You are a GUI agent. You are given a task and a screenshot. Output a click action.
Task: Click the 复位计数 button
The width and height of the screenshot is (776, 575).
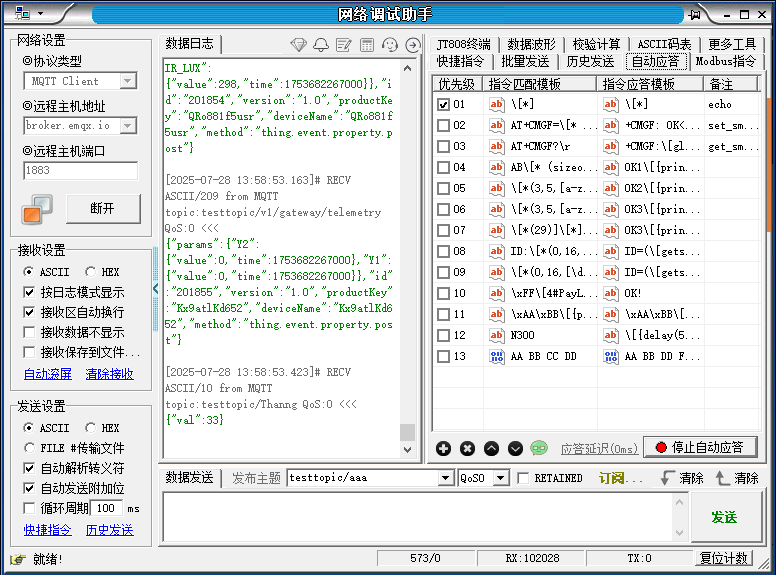pyautogui.click(x=724, y=559)
